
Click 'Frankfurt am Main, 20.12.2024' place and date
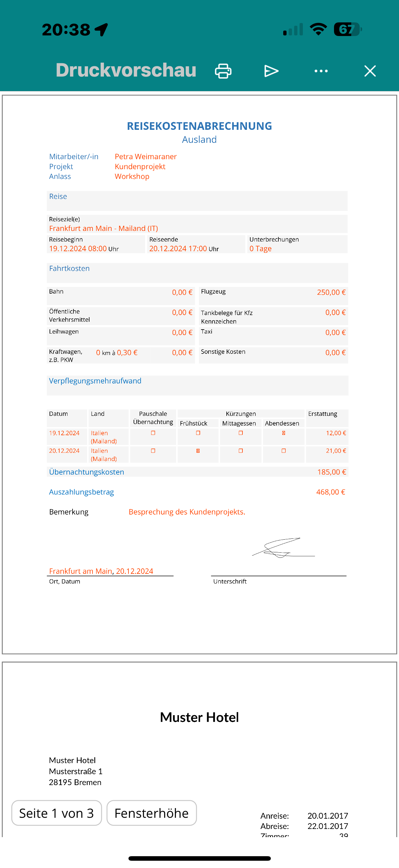[x=101, y=571]
